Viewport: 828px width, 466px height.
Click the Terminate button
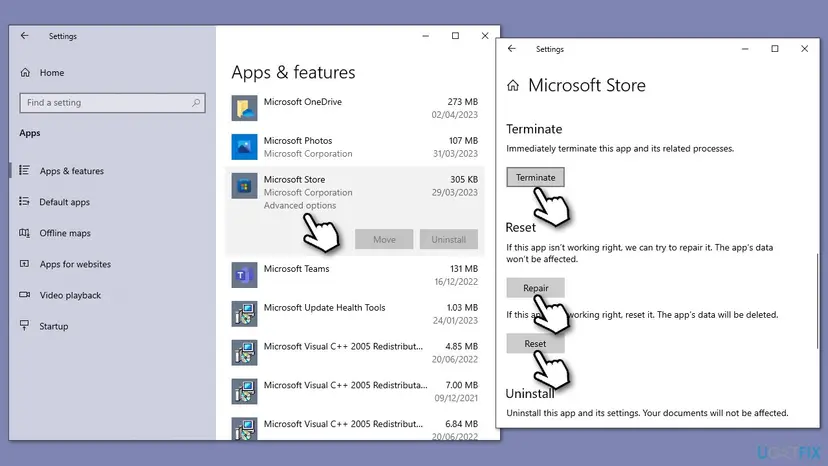(x=535, y=178)
